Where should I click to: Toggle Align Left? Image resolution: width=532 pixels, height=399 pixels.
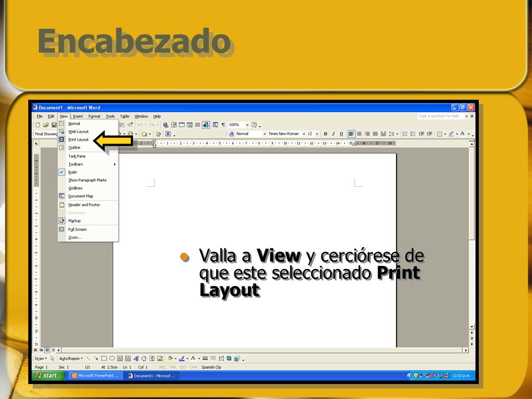tap(351, 134)
